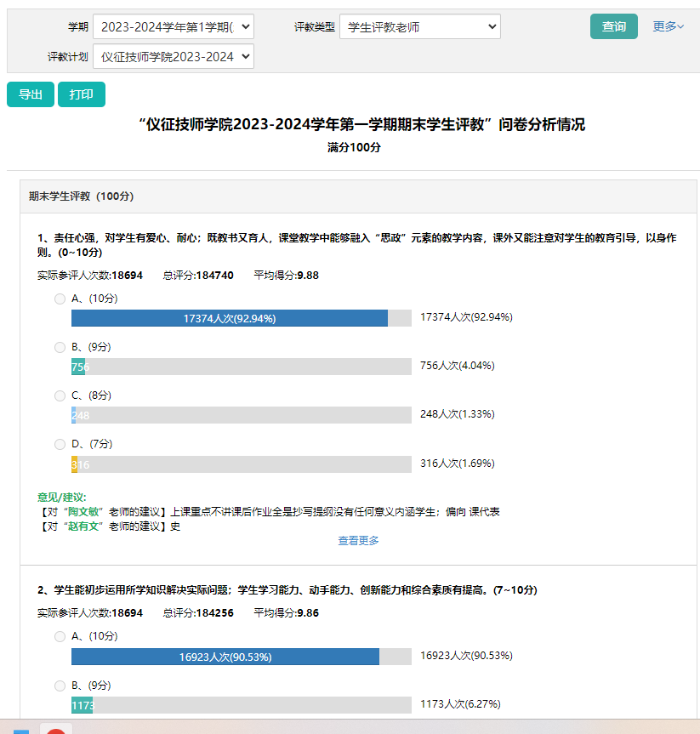
Task: Click the 打印 print button
Action: coord(82,94)
